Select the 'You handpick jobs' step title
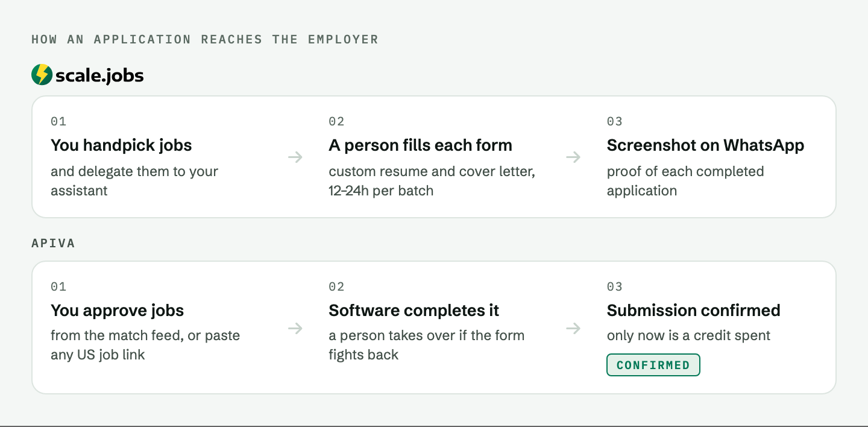The height and width of the screenshot is (427, 868). coord(121,145)
